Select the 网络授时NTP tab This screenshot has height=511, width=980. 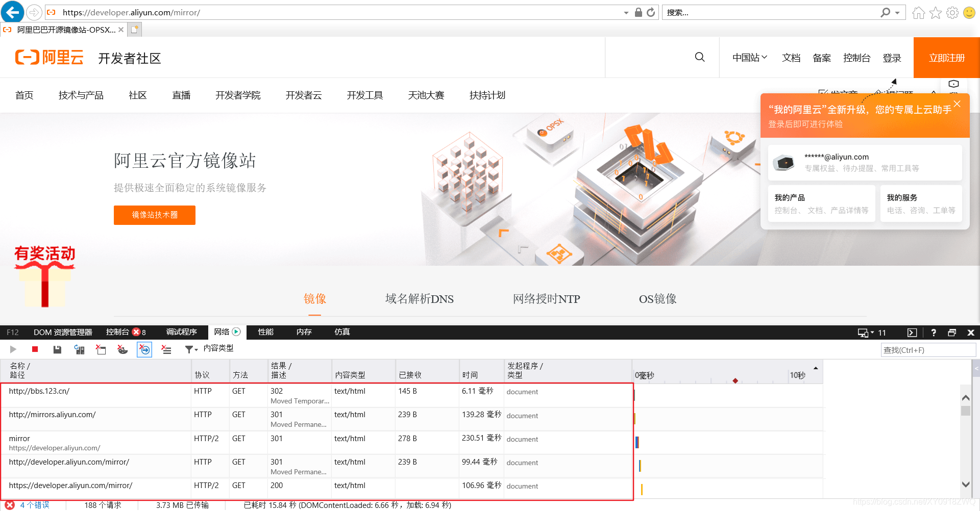[546, 299]
